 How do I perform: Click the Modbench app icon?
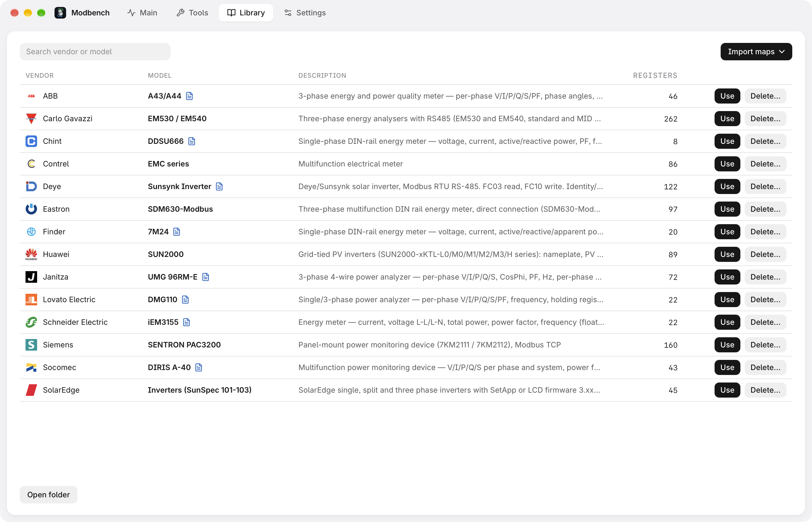(x=60, y=13)
